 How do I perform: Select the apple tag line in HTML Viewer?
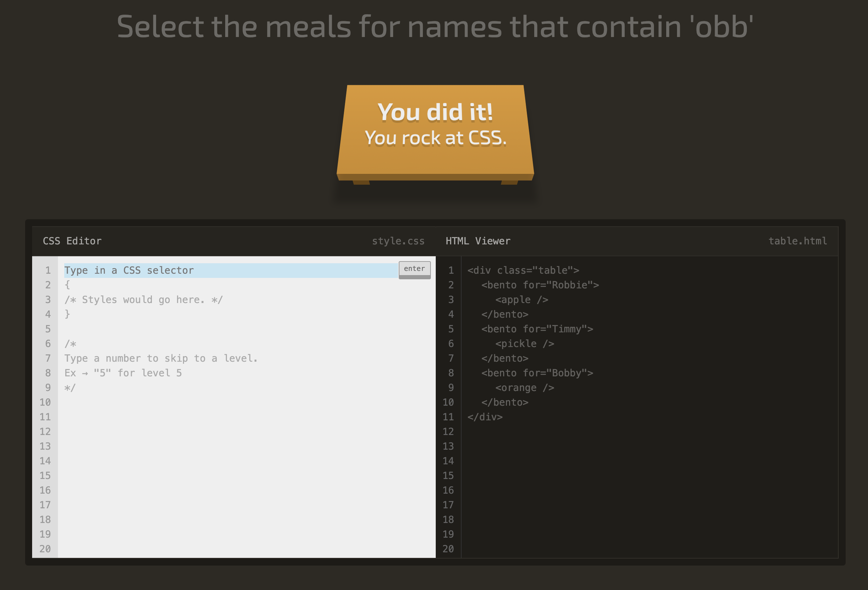(521, 300)
